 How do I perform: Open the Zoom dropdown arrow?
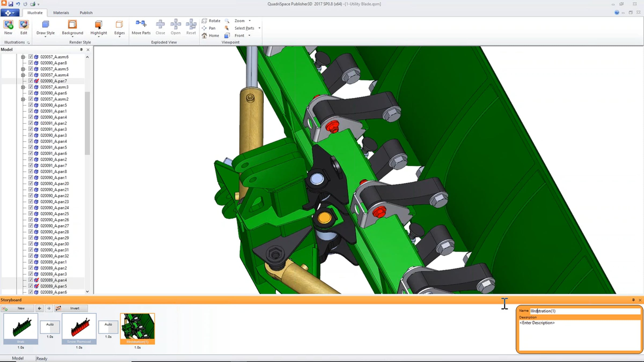click(250, 21)
